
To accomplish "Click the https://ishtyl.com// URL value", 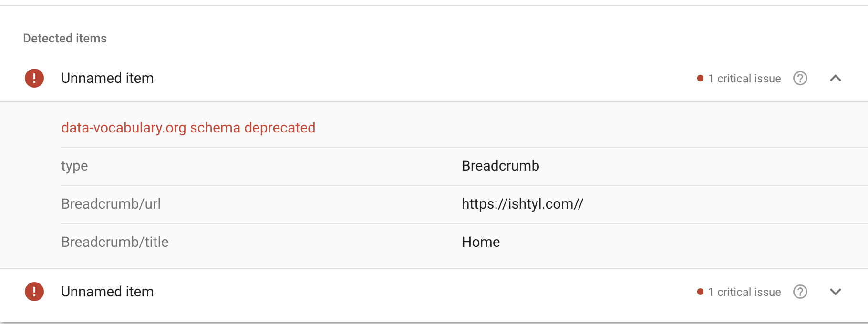I will tap(522, 204).
